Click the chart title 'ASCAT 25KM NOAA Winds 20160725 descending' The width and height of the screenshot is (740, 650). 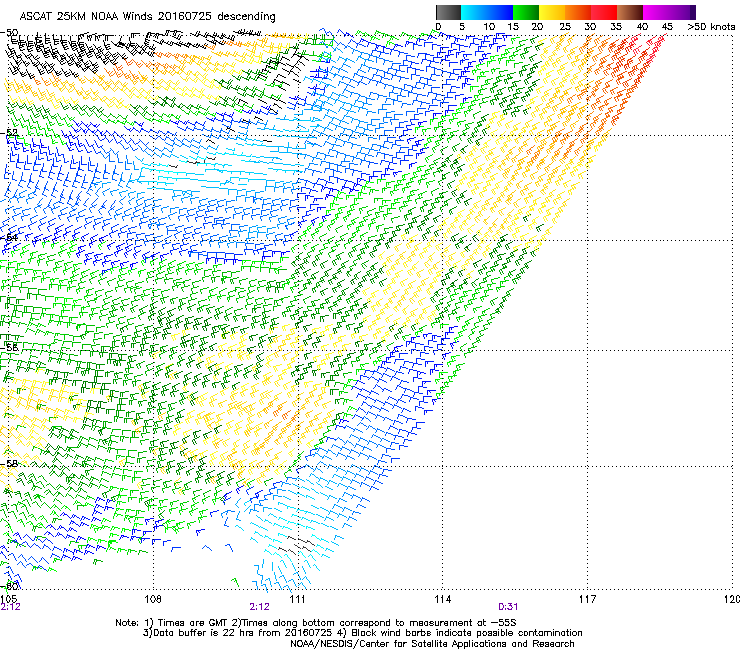coord(147,17)
